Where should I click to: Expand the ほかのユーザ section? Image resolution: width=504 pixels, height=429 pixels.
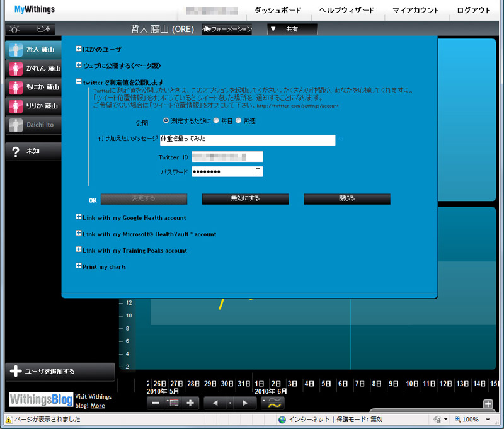[x=79, y=49]
